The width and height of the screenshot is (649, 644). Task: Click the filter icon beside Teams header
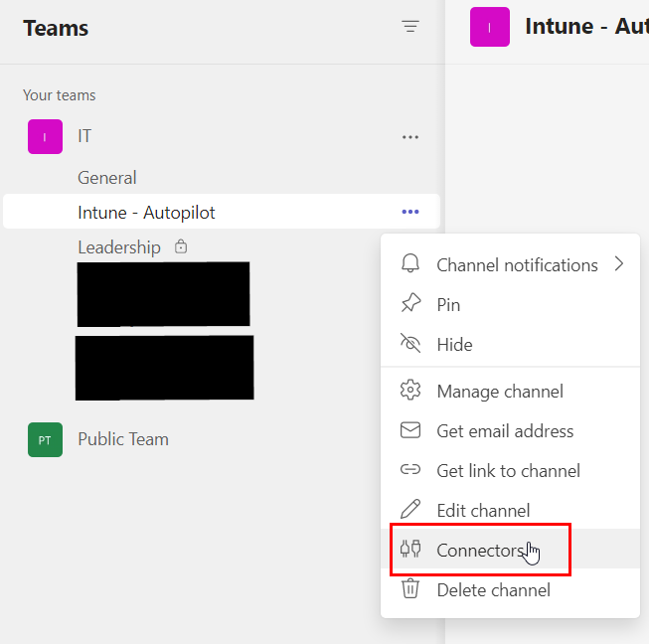tap(410, 28)
